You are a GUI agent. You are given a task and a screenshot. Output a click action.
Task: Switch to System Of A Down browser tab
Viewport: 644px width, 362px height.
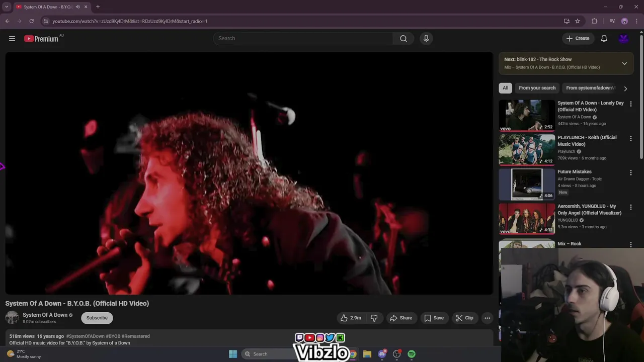(x=48, y=7)
